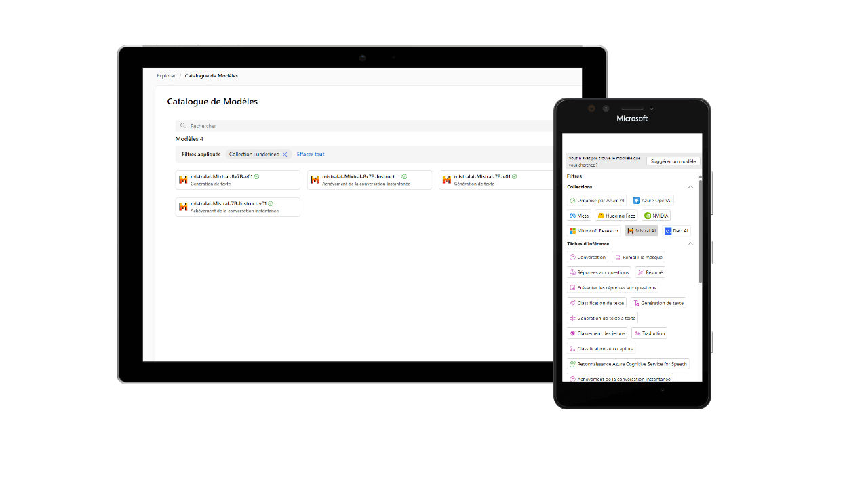Toggle the Conversation task filter
The height and width of the screenshot is (488, 868).
tap(587, 258)
